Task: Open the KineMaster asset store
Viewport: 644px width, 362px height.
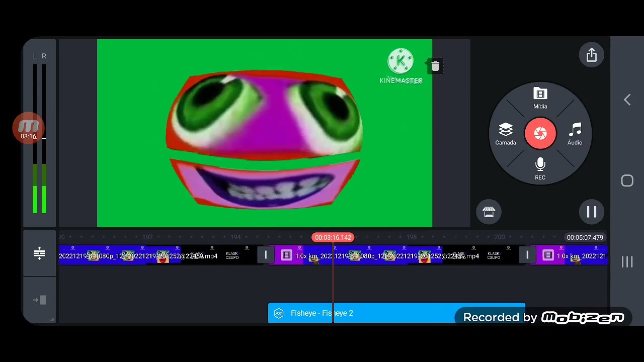Action: (x=489, y=212)
